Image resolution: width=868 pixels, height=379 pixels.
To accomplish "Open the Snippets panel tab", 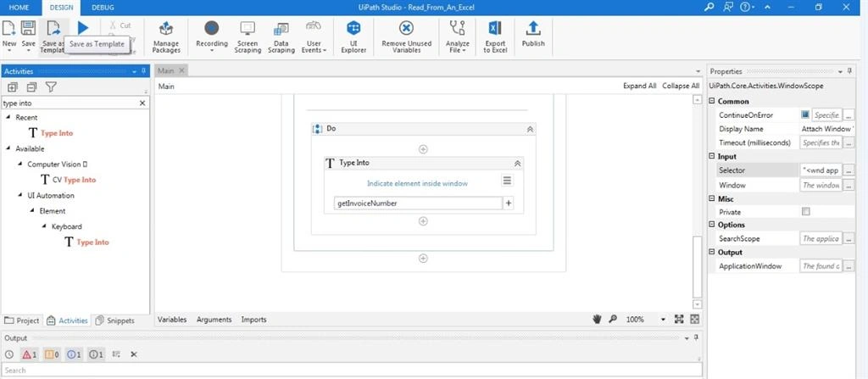I will 115,320.
